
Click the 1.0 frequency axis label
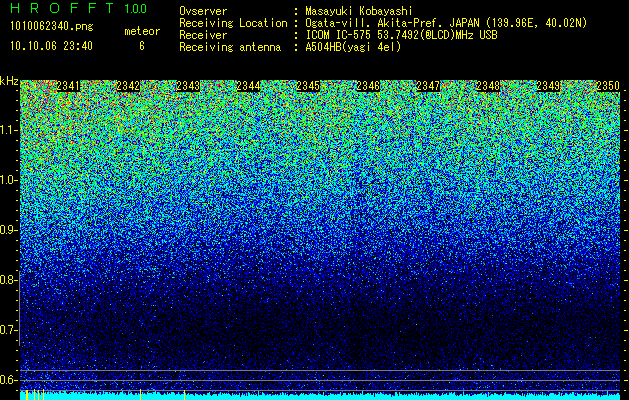pyautogui.click(x=9, y=180)
